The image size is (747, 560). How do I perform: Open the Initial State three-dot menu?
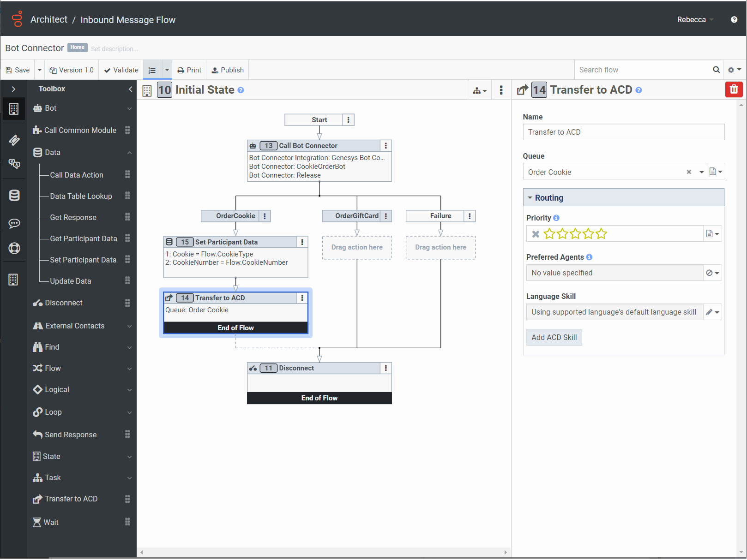(x=501, y=90)
